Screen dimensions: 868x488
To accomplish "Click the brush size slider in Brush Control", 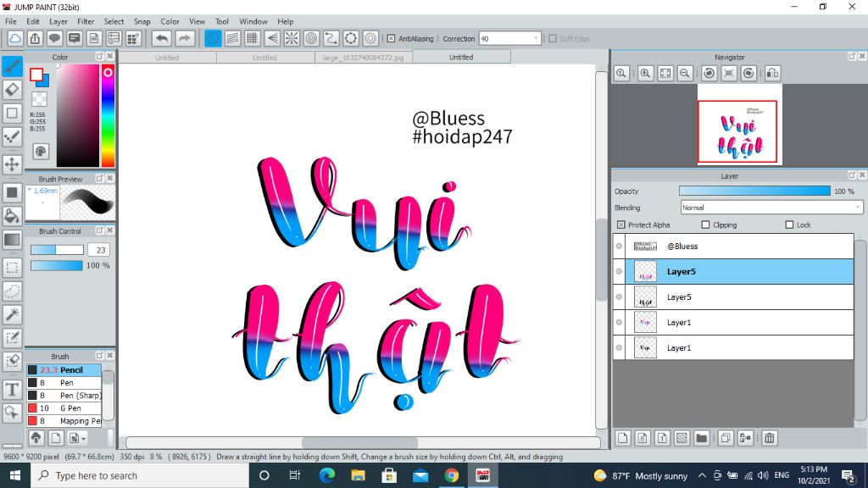I will [x=57, y=250].
